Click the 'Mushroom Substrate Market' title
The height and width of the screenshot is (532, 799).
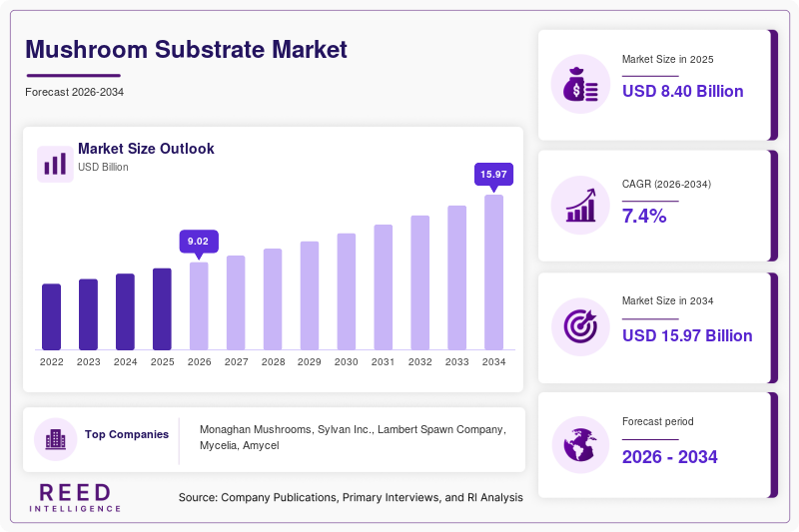point(186,49)
